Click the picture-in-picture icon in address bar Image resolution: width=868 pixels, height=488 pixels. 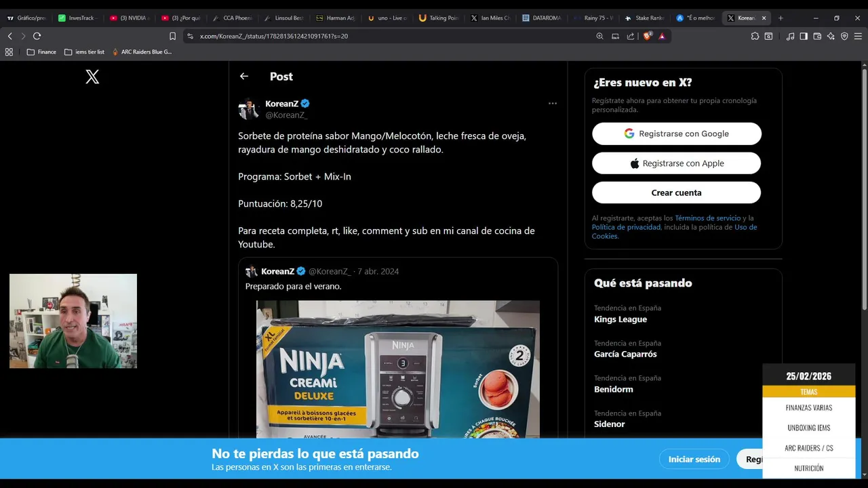pyautogui.click(x=615, y=36)
